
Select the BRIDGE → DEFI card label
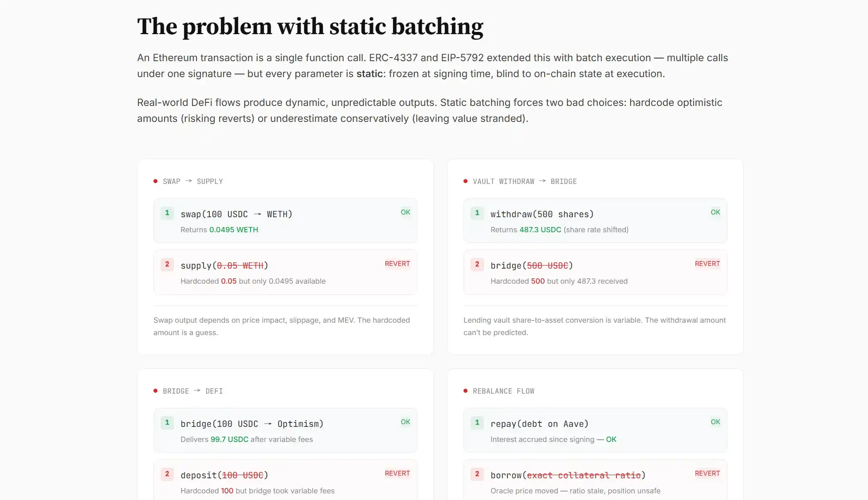coord(192,391)
